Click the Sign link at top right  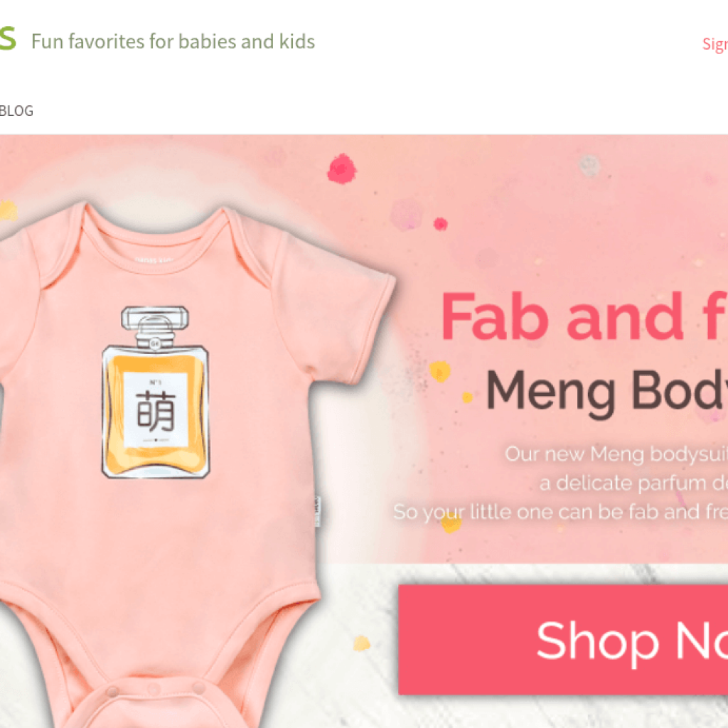(x=715, y=45)
